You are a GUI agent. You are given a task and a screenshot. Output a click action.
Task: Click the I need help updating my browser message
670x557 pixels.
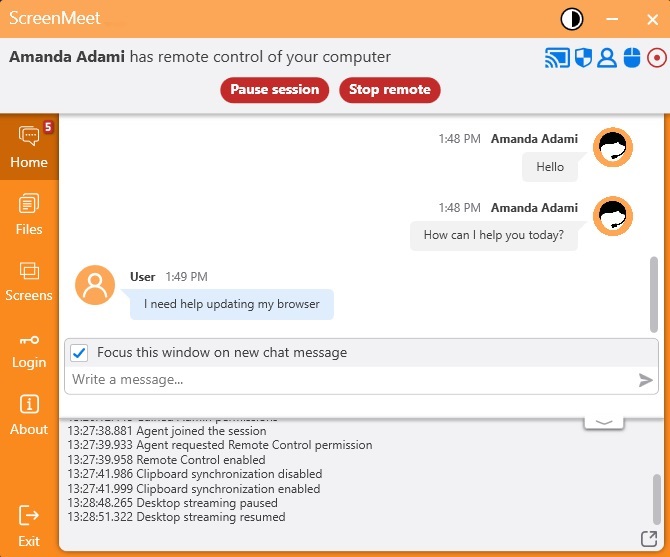pyautogui.click(x=232, y=304)
